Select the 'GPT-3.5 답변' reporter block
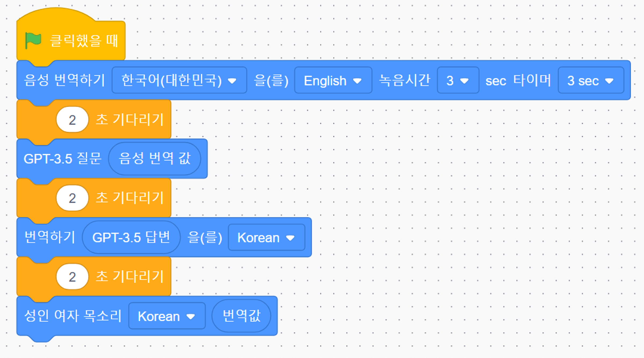This screenshot has width=644, height=358. tap(131, 237)
